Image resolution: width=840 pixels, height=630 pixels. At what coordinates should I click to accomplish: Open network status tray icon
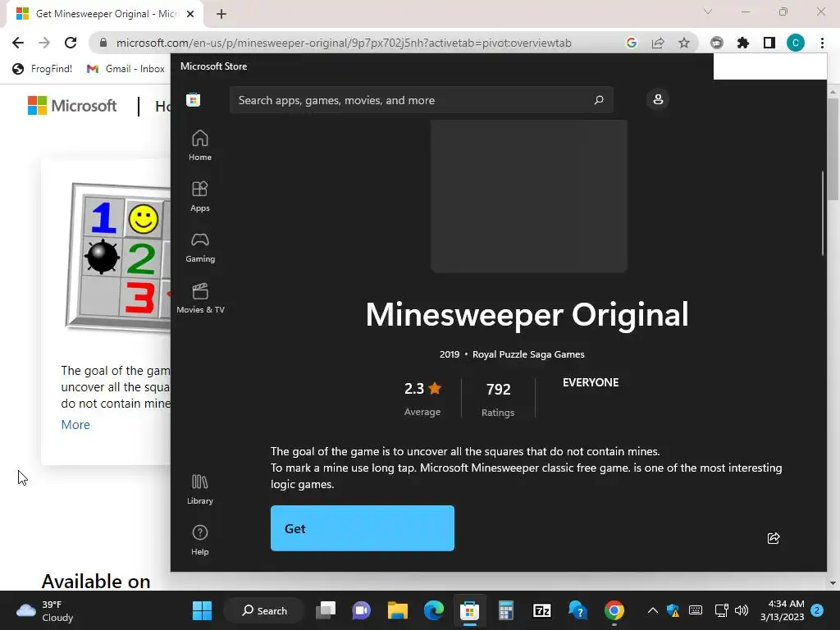coord(721,610)
